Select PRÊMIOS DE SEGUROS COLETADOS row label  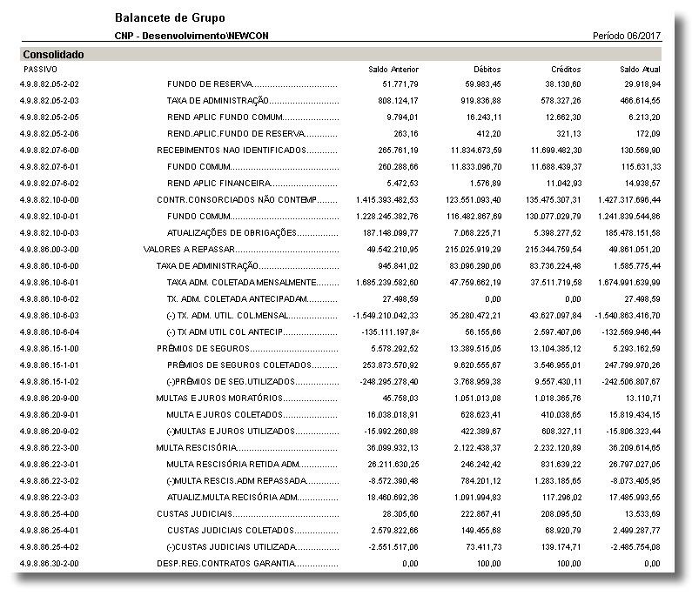239,365
